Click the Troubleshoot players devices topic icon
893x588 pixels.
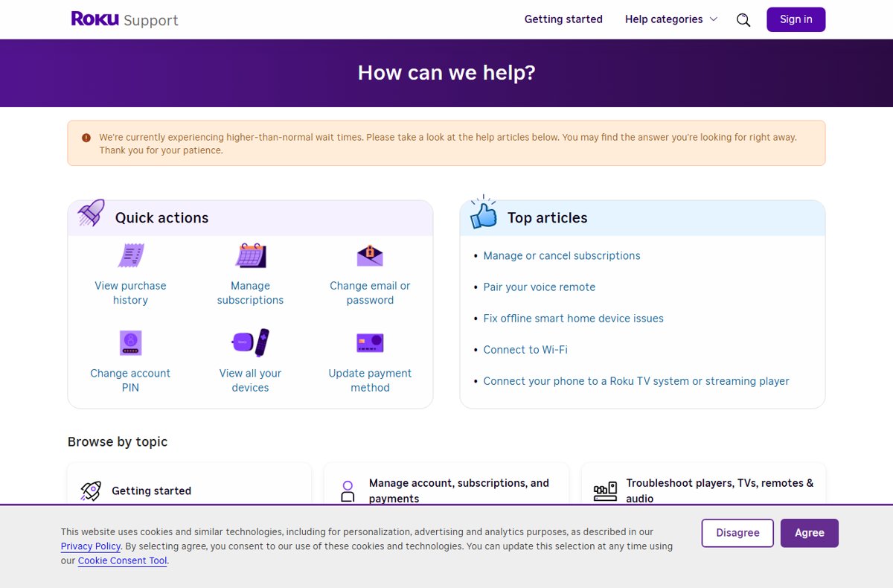tap(605, 491)
